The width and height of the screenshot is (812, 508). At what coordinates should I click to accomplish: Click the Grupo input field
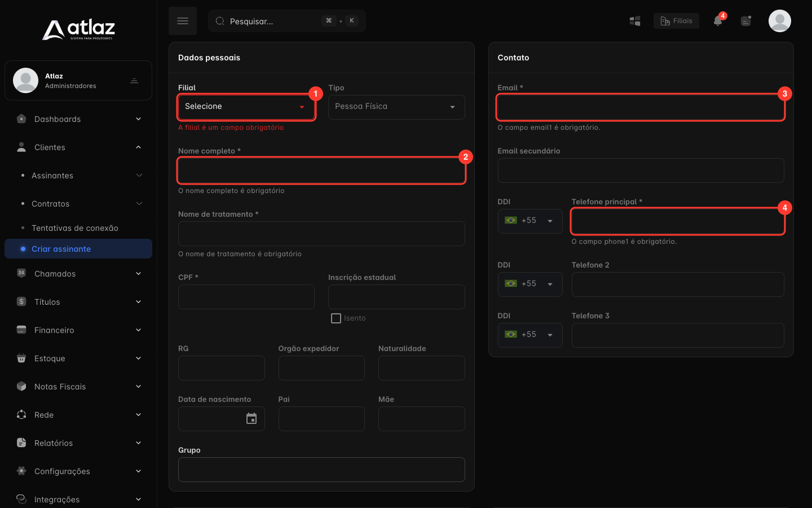click(x=321, y=470)
